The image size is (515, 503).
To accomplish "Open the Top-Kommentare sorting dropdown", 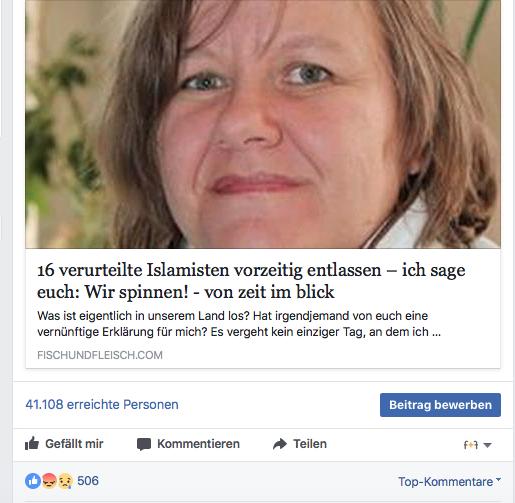I will [x=450, y=482].
